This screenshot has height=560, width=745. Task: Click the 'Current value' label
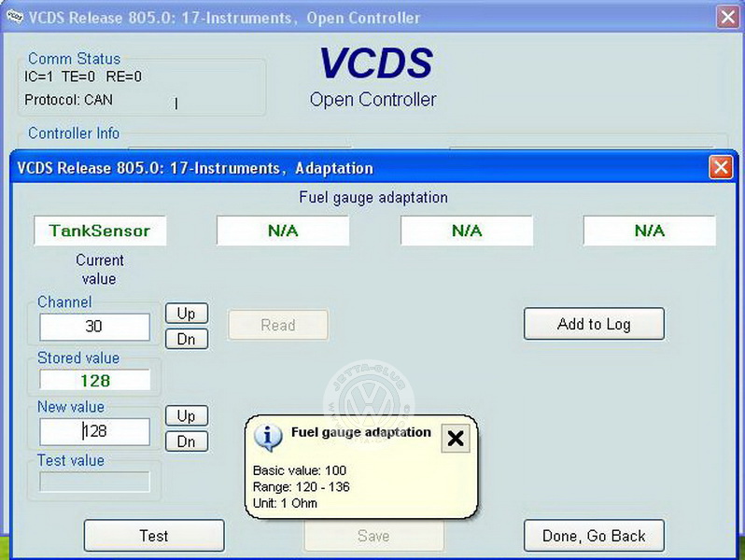(99, 270)
